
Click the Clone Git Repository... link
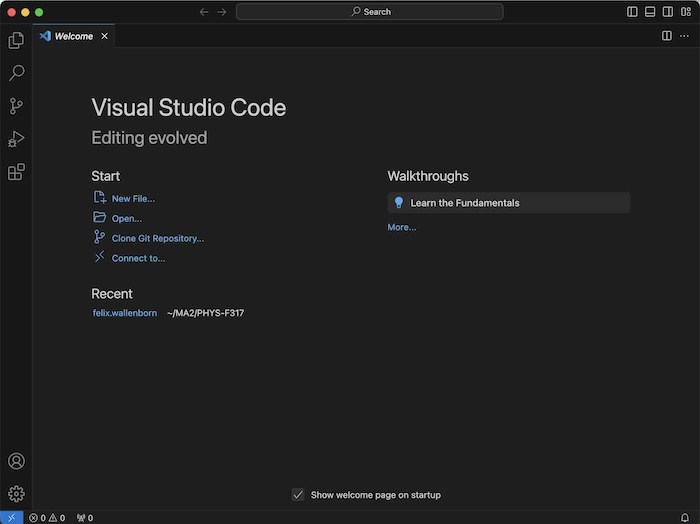tap(158, 238)
